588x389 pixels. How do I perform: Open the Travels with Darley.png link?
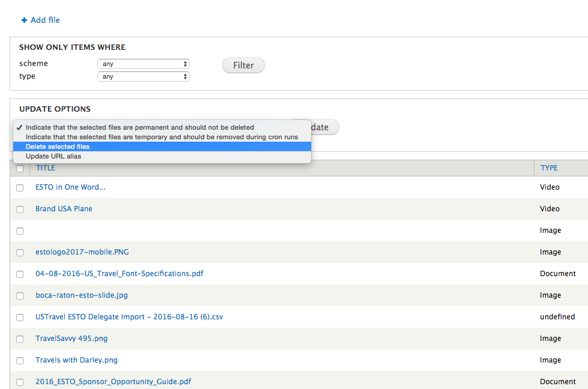coord(76,360)
